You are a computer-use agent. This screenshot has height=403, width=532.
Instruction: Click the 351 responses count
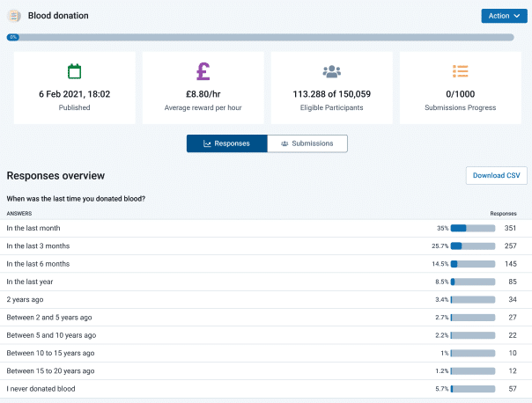point(510,228)
